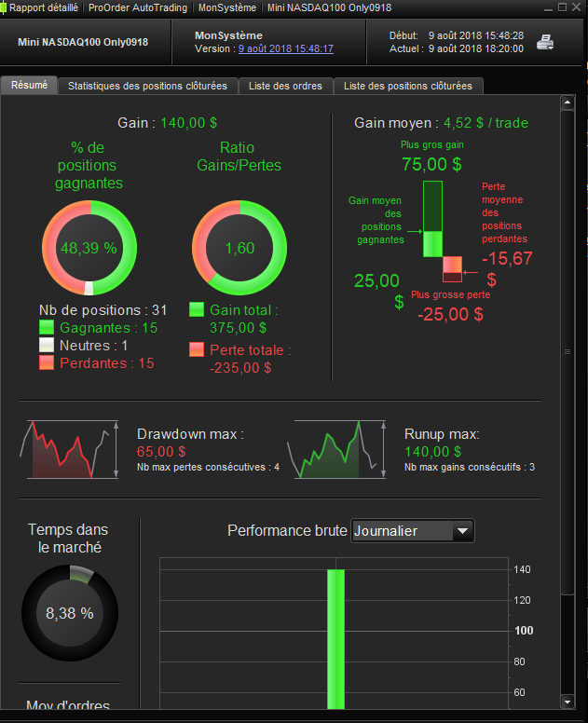
Task: Click the 'MonSystème' header name
Action: pyautogui.click(x=228, y=35)
